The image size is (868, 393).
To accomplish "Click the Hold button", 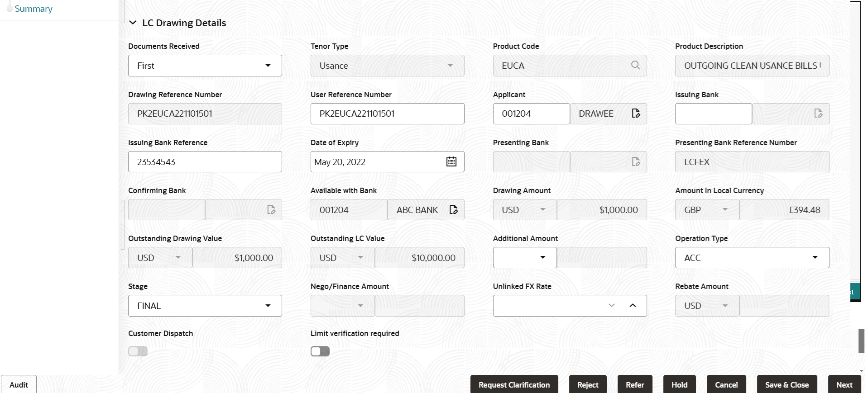I will pos(680,384).
